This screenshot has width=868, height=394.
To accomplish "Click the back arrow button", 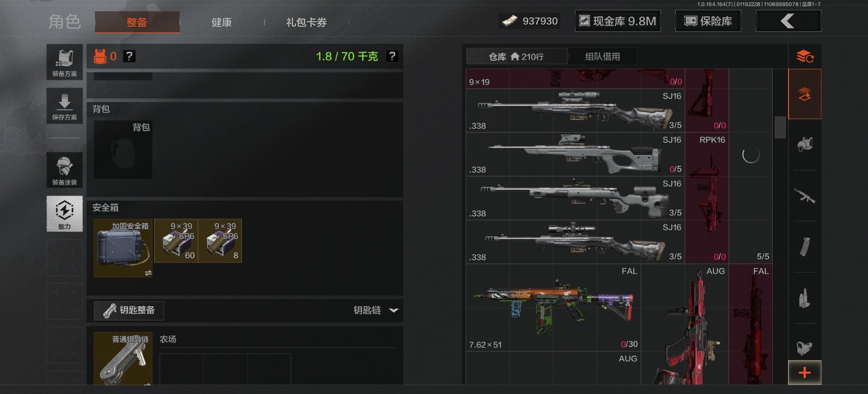I will click(788, 21).
